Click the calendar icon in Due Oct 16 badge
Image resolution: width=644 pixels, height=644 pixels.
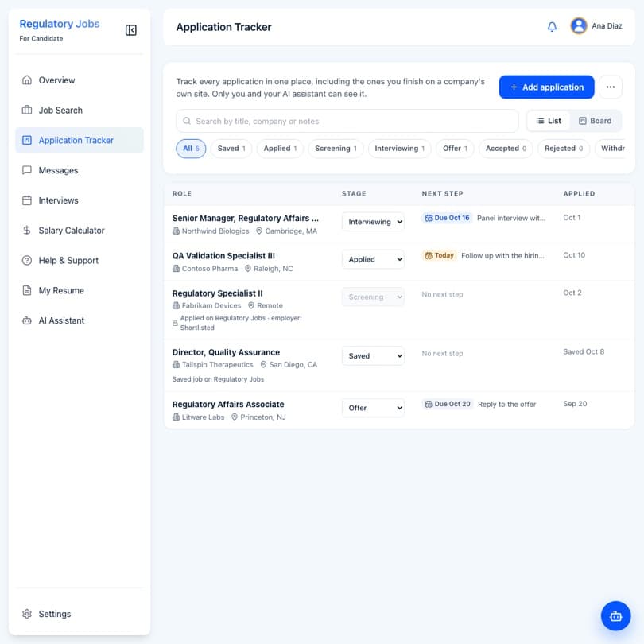pos(429,218)
